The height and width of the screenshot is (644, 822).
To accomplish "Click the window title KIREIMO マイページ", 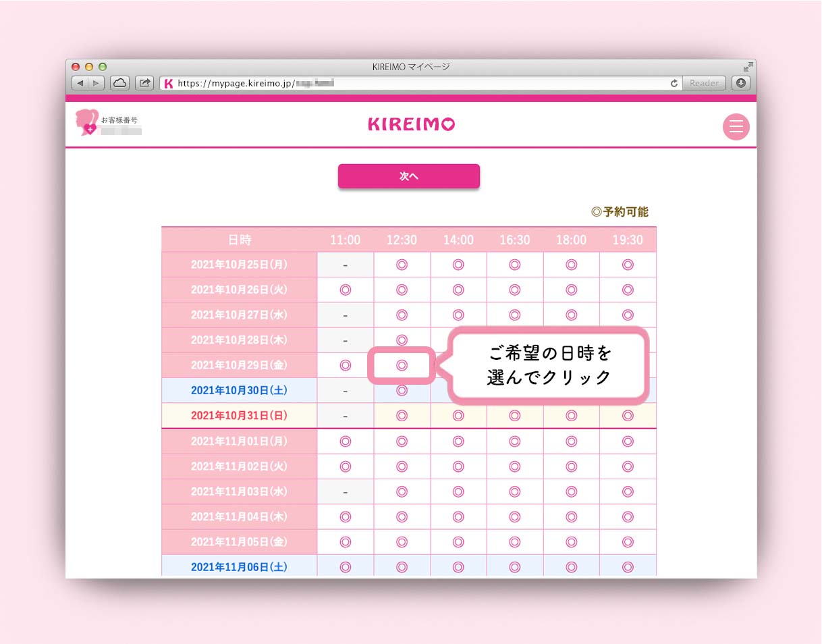I will point(411,67).
